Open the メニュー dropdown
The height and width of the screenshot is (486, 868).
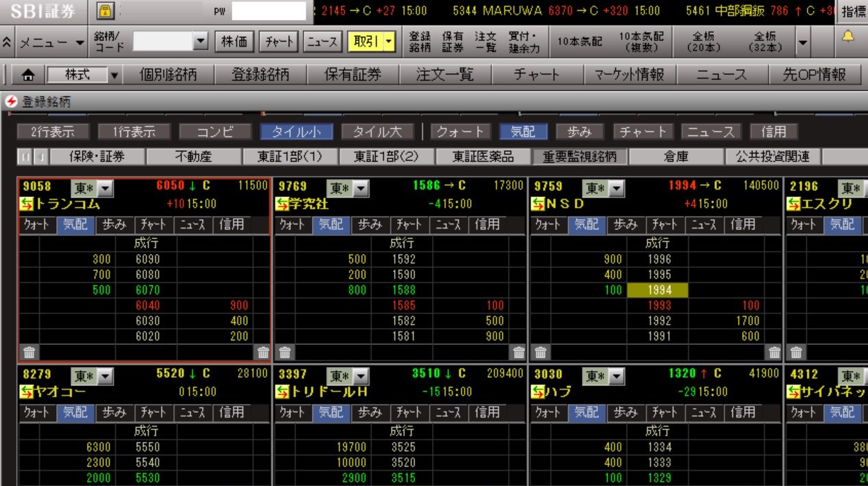click(x=51, y=42)
